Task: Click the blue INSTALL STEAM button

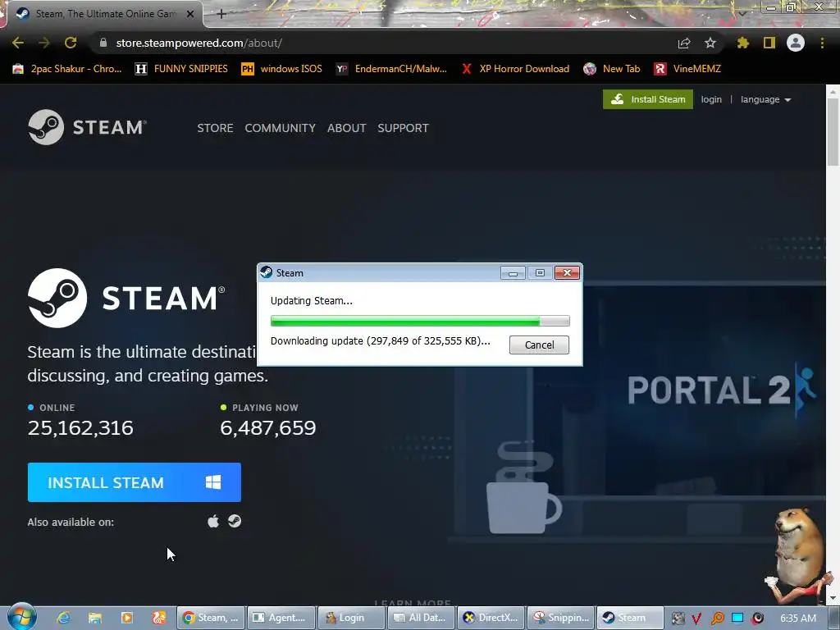Action: 134,482
